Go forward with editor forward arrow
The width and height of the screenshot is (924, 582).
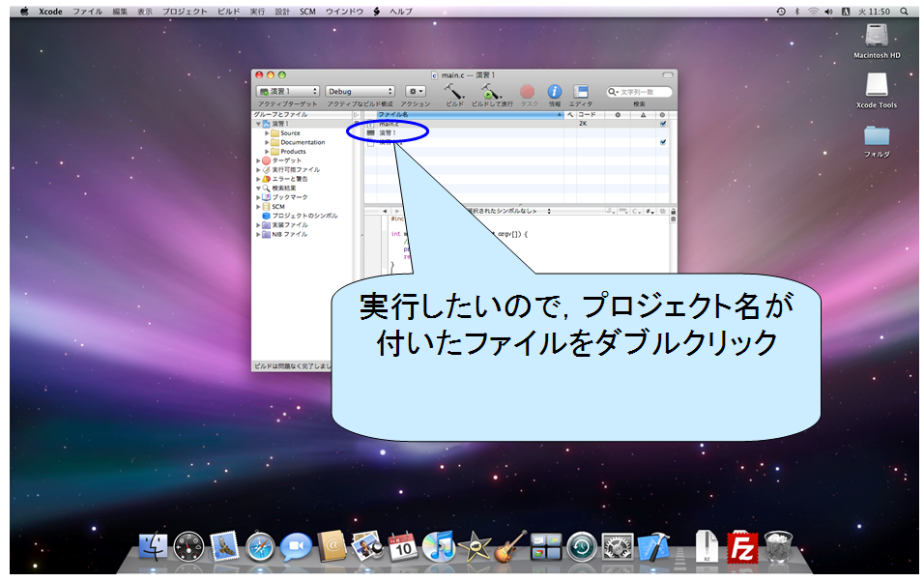point(397,211)
